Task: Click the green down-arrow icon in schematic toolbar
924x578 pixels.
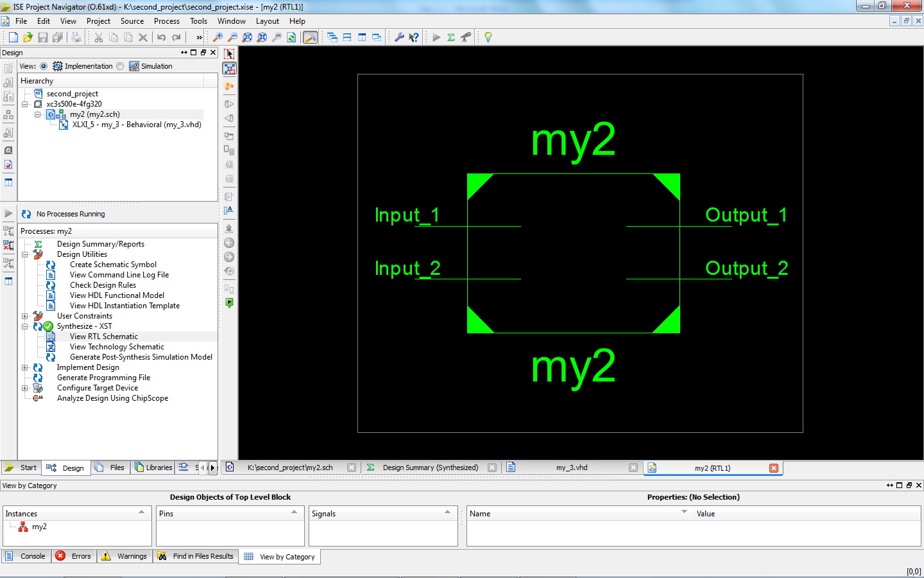Action: [229, 303]
